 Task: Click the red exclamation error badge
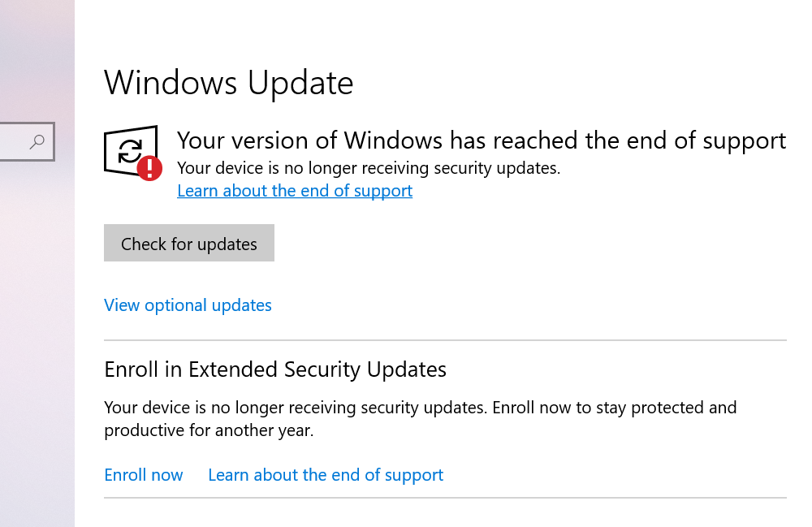tap(149, 168)
